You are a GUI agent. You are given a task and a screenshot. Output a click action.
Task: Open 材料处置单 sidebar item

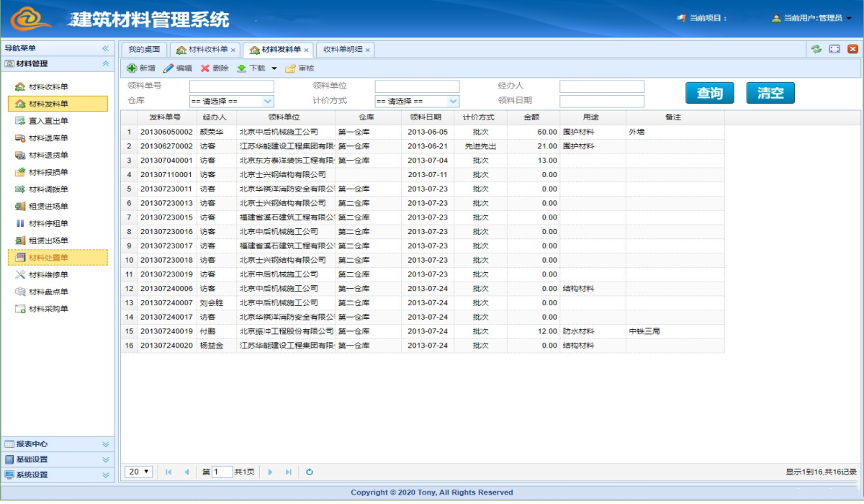click(x=58, y=257)
